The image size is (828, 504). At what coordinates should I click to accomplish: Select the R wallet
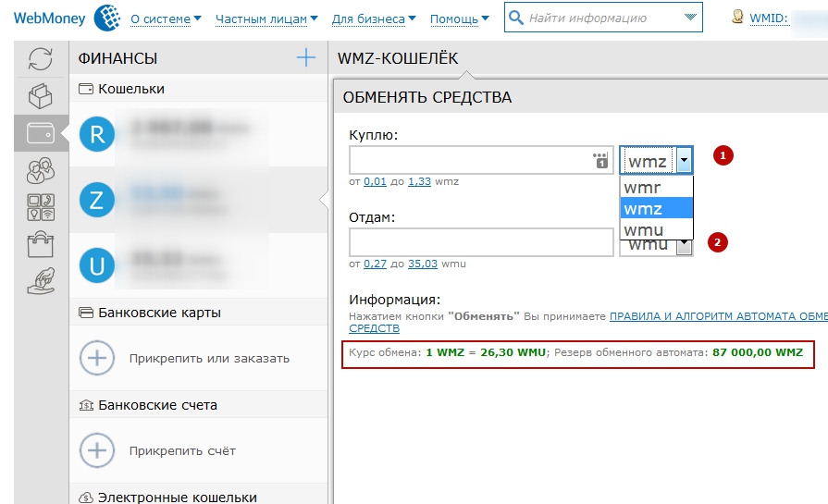pos(198,134)
